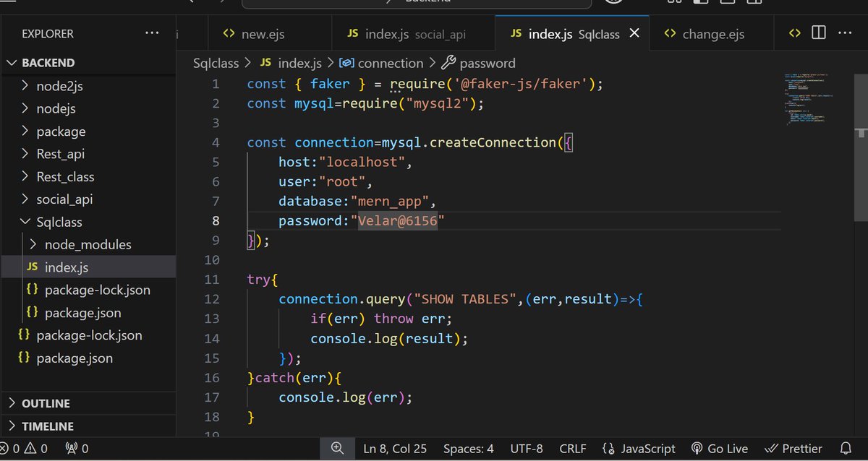
Task: Click Ln 8, Col 25 position
Action: point(396,449)
